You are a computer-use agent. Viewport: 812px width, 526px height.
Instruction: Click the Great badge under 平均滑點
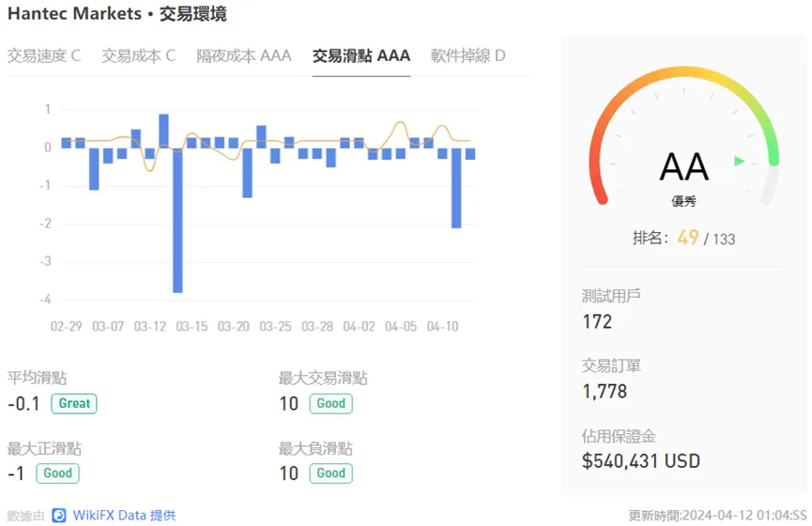(x=74, y=403)
